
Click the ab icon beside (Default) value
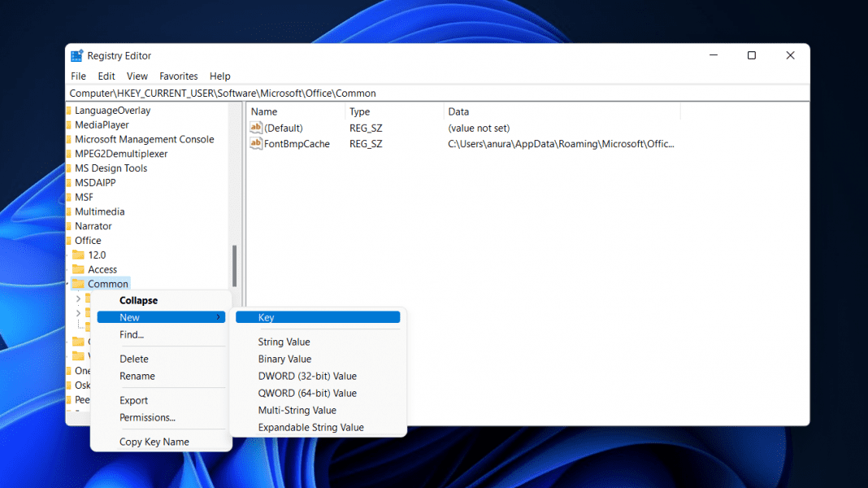(256, 128)
